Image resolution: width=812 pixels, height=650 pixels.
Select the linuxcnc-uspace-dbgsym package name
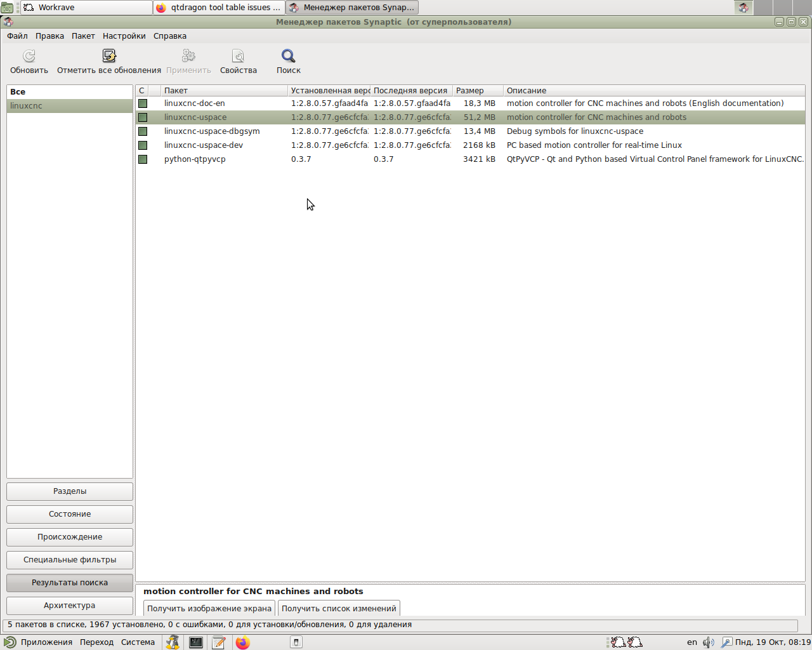pos(212,131)
